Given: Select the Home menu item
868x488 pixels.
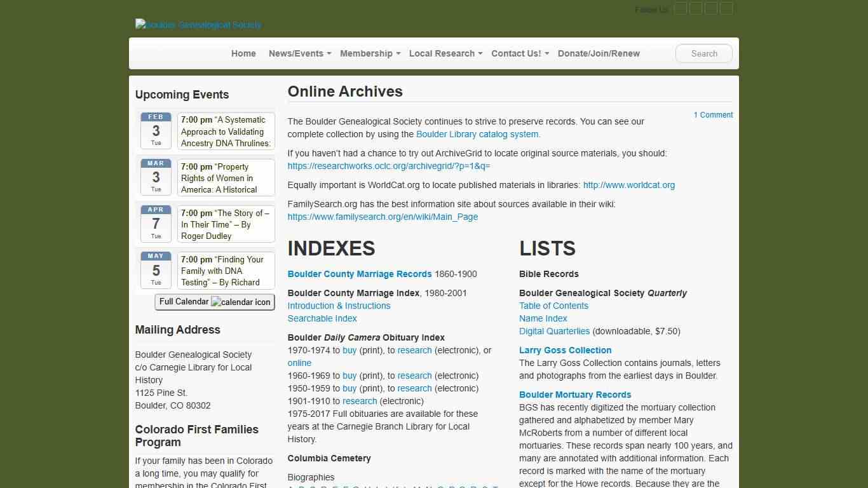Looking at the screenshot, I should click(243, 53).
